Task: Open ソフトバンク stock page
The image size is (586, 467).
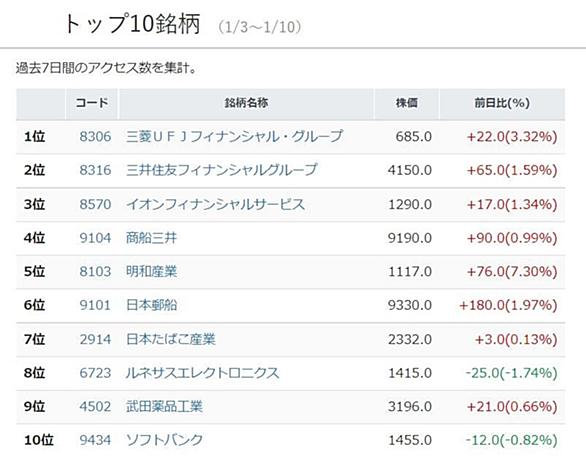Action: pyautogui.click(x=164, y=440)
